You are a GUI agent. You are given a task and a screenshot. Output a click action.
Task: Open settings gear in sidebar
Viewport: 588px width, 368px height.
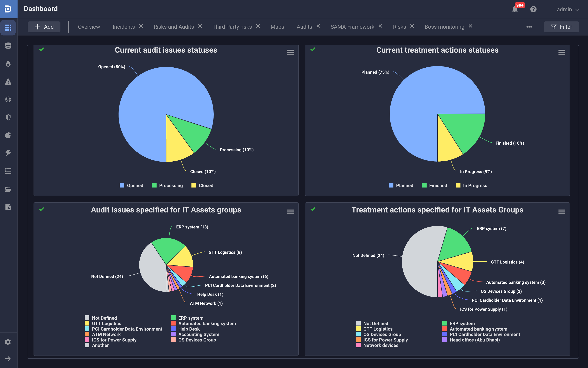8,342
